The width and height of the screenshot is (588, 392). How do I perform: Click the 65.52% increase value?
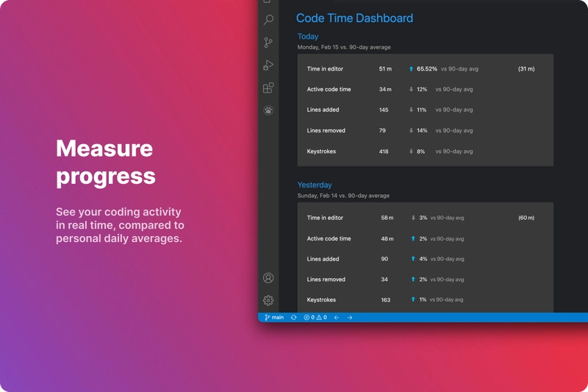click(x=427, y=69)
